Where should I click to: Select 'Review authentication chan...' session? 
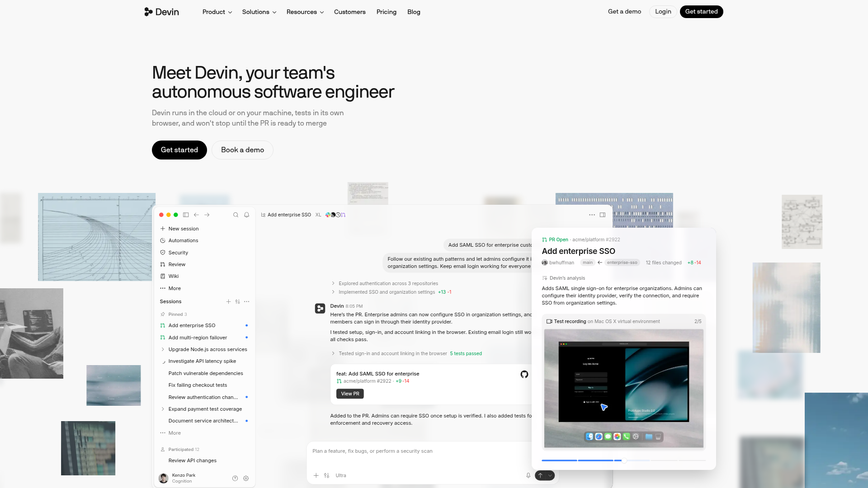[x=205, y=398]
